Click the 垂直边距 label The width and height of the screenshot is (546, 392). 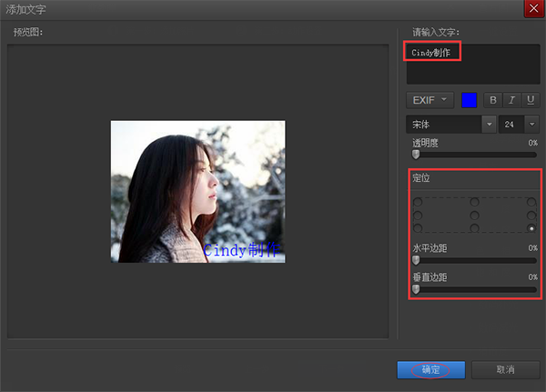430,277
